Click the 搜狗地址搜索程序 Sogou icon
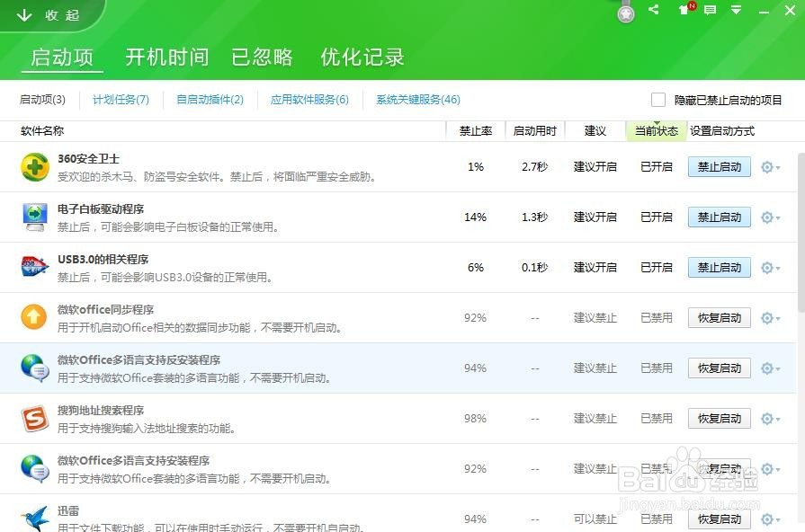805x532 pixels. tap(34, 418)
